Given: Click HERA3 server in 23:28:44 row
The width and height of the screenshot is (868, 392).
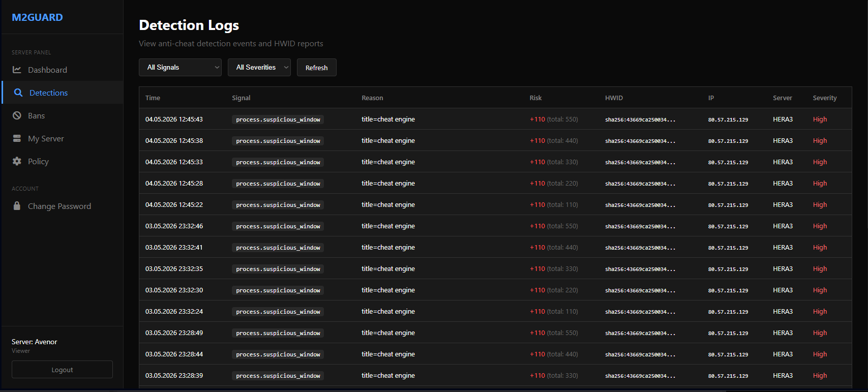Looking at the screenshot, I should tap(783, 354).
